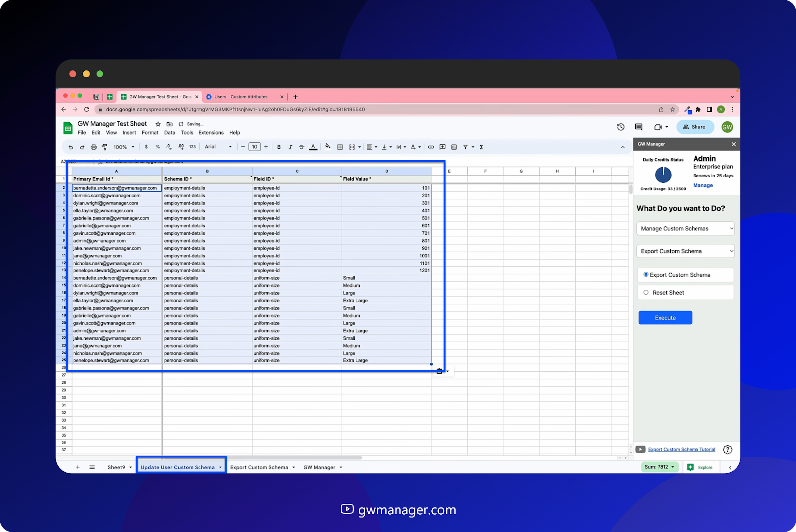This screenshot has height=532, width=796.
Task: Open the browser extensions puzzle icon
Action: [698, 110]
